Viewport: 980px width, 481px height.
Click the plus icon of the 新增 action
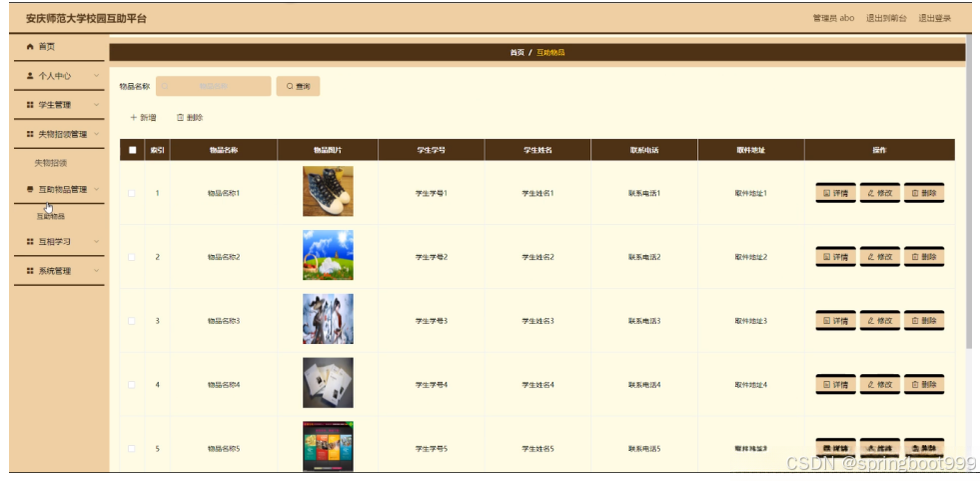pos(133,118)
